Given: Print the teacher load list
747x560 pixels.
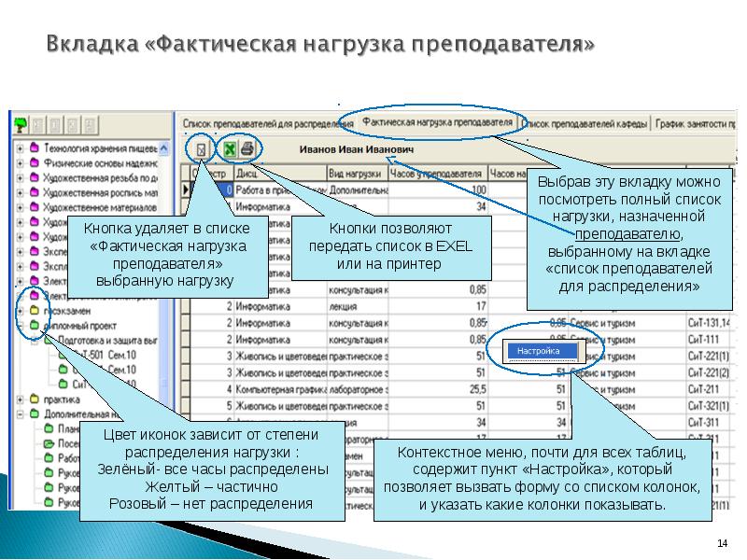Looking at the screenshot, I should click(247, 148).
